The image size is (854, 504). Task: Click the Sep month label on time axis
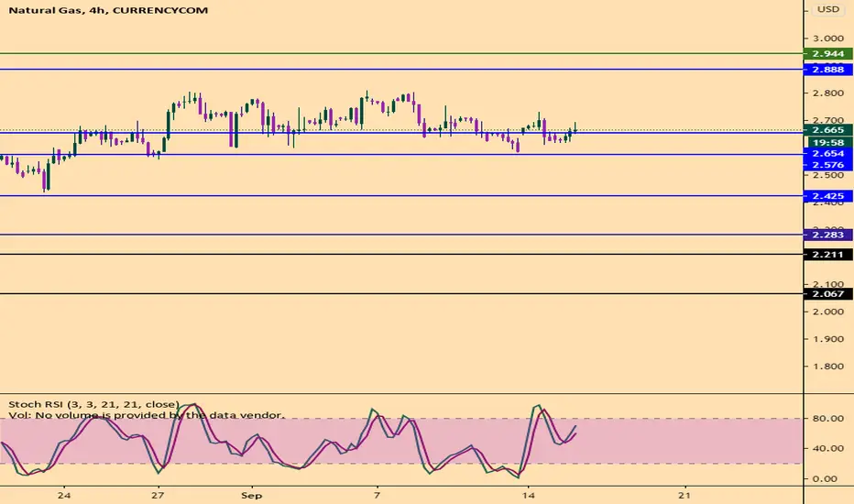click(252, 495)
